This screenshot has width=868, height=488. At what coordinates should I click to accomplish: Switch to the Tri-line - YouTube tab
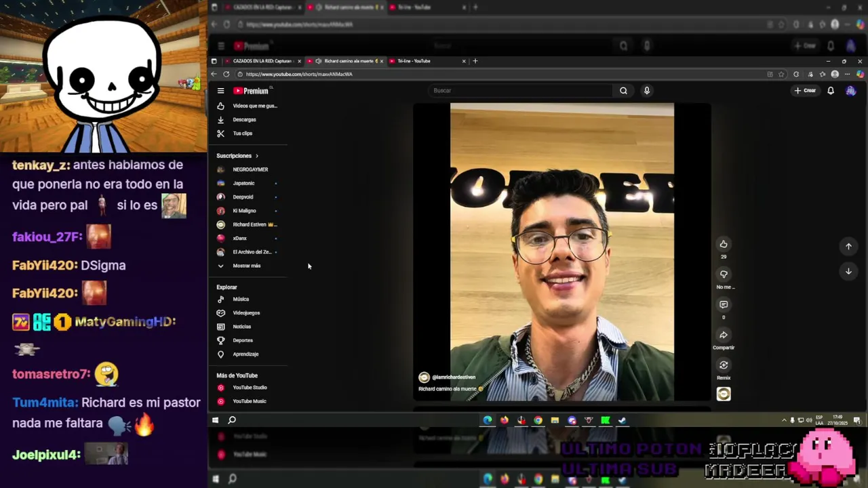click(x=426, y=61)
